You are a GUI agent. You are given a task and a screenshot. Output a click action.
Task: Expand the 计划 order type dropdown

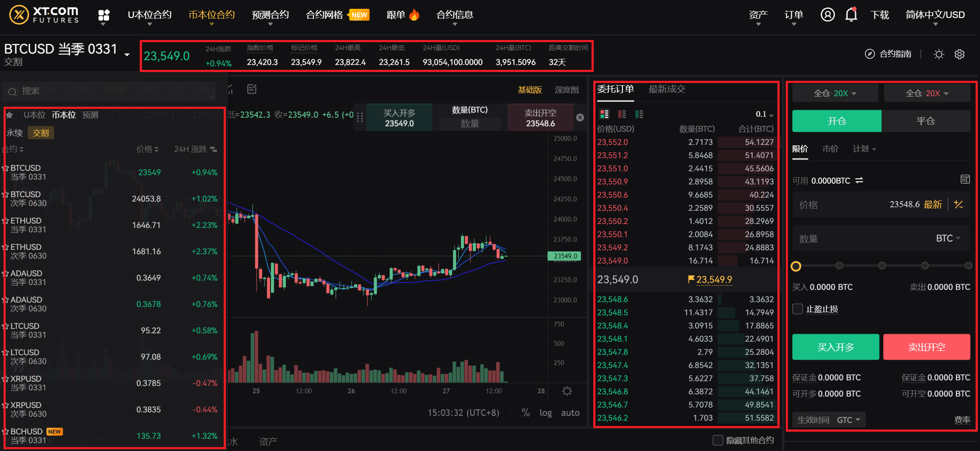(864, 149)
